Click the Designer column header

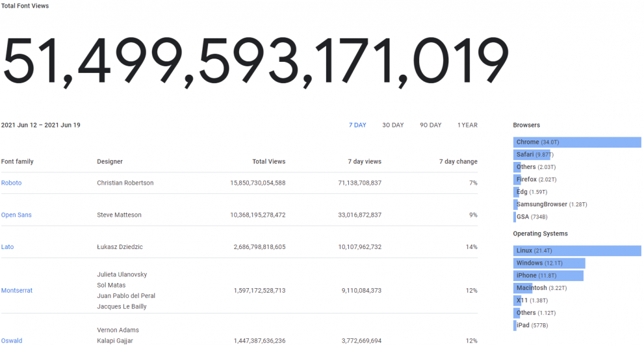(110, 161)
